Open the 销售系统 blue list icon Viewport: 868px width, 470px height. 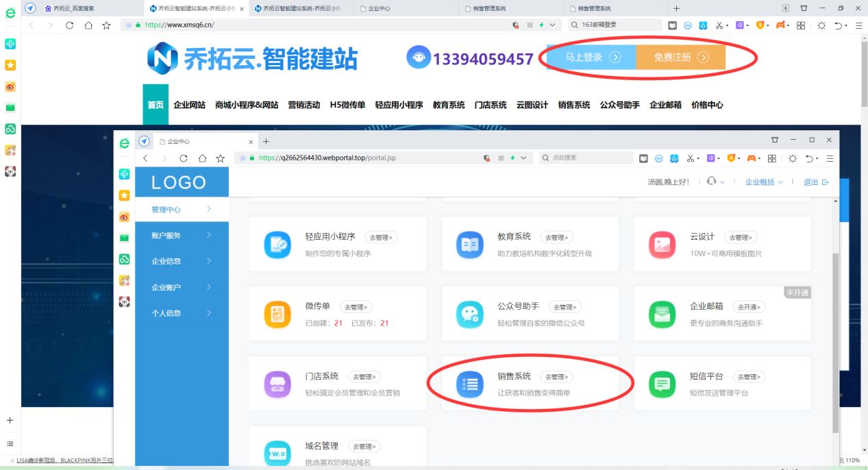coord(470,384)
